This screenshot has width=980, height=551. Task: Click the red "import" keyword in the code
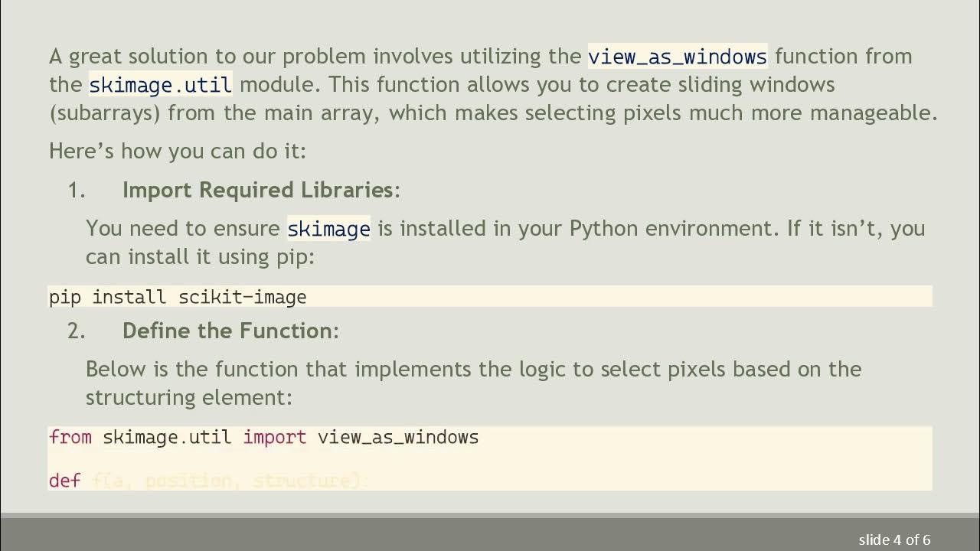click(x=274, y=438)
